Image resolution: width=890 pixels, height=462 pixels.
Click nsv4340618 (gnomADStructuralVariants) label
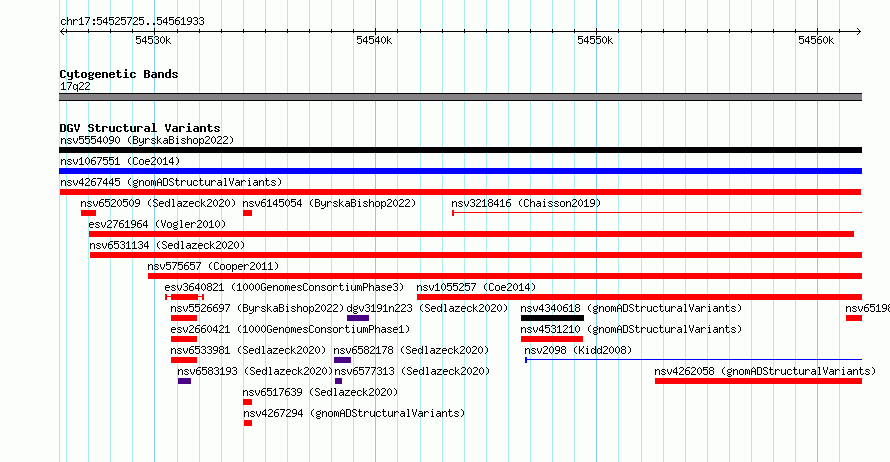pos(631,308)
